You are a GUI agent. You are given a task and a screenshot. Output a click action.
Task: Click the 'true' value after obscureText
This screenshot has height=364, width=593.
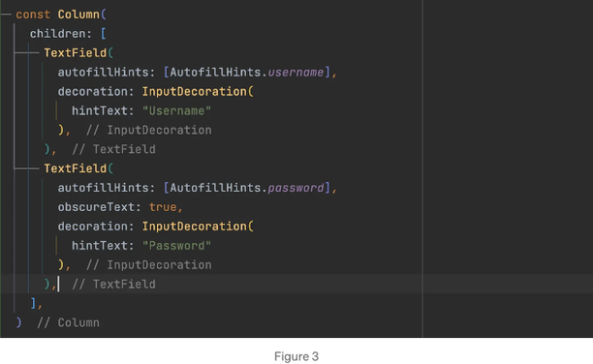(x=163, y=207)
